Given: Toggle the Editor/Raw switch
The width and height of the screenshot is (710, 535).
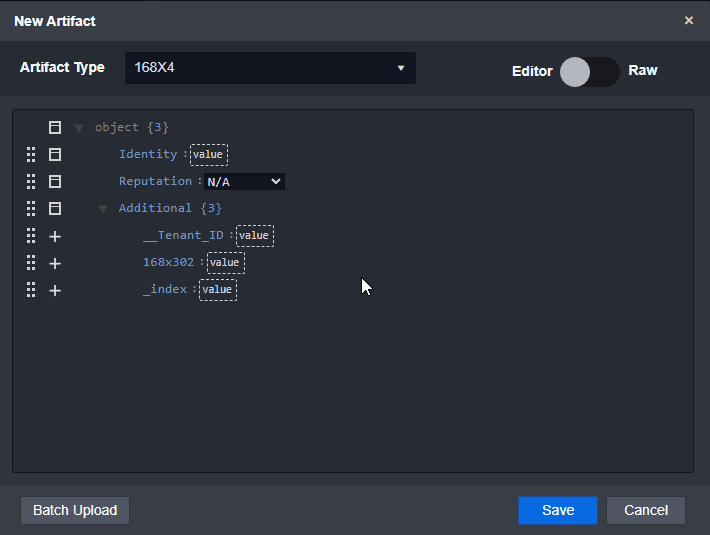Looking at the screenshot, I should coord(589,71).
